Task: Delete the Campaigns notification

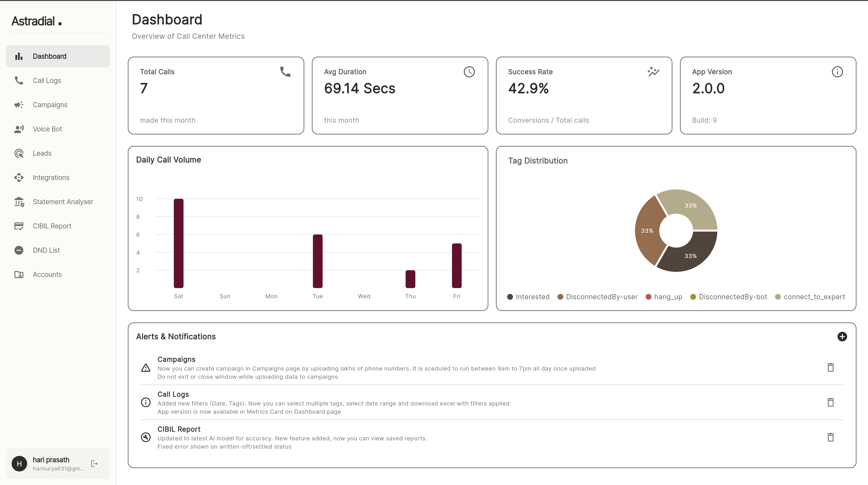Action: point(831,367)
